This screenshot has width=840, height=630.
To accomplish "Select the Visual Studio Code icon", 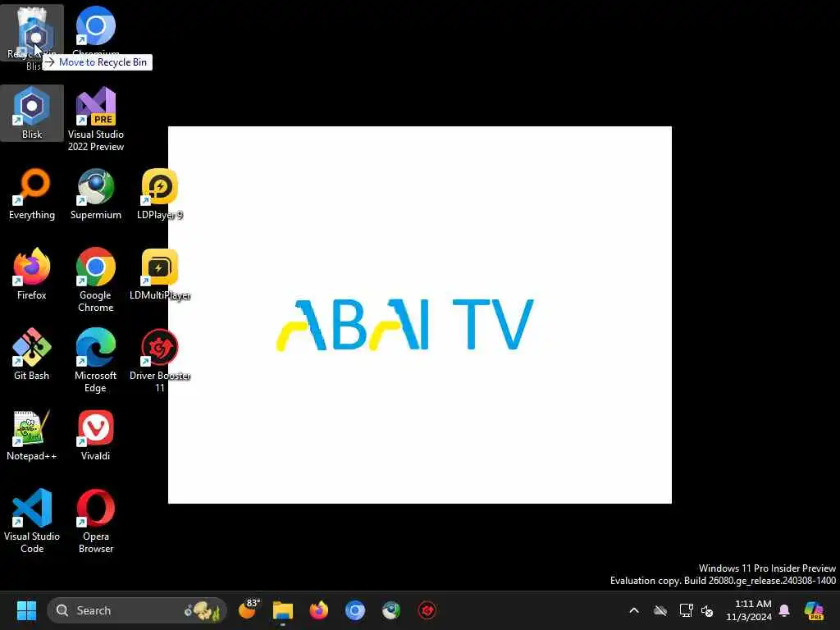I will (x=32, y=521).
